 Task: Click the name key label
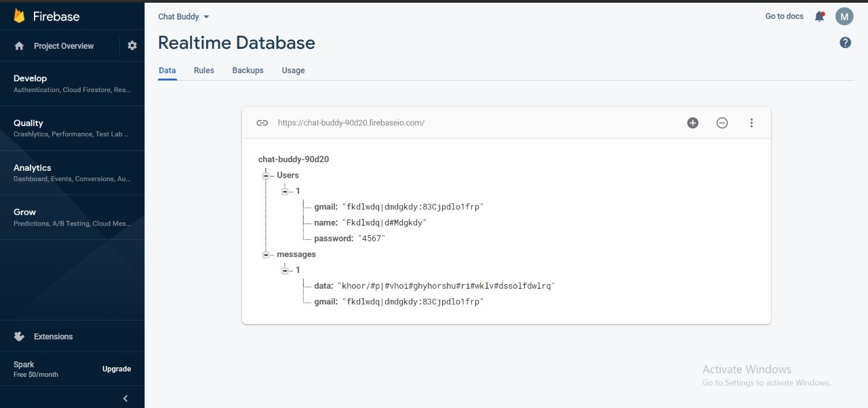[326, 222]
